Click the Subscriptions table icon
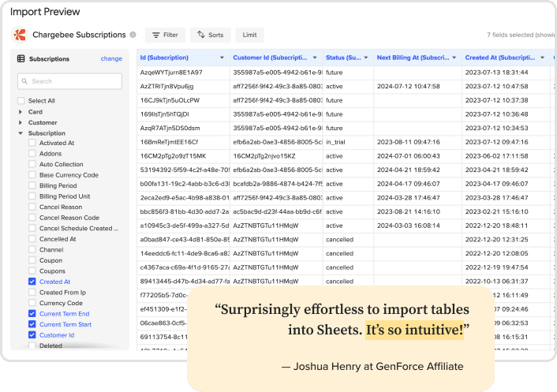557x392 pixels. click(x=21, y=58)
